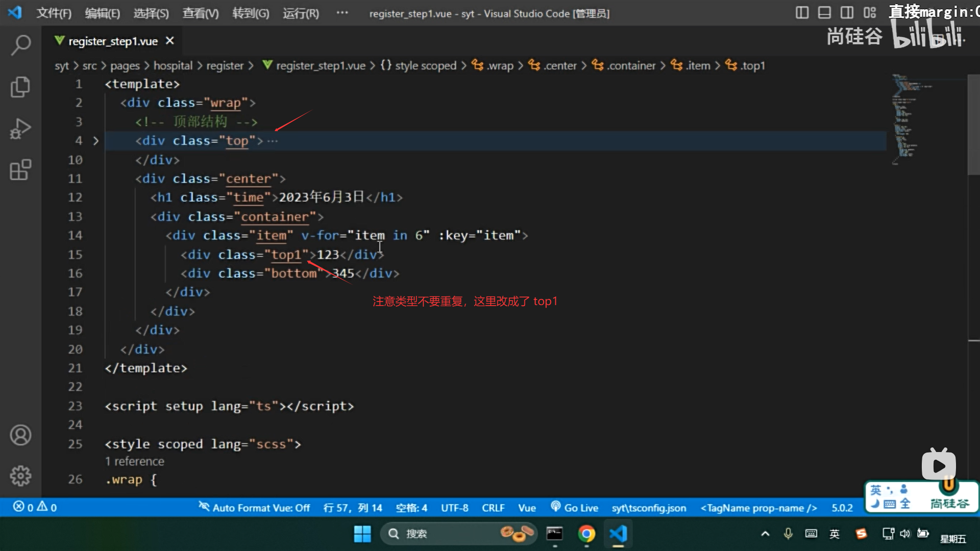This screenshot has width=980, height=551.
Task: Open the Search view in activity bar
Action: [20, 45]
